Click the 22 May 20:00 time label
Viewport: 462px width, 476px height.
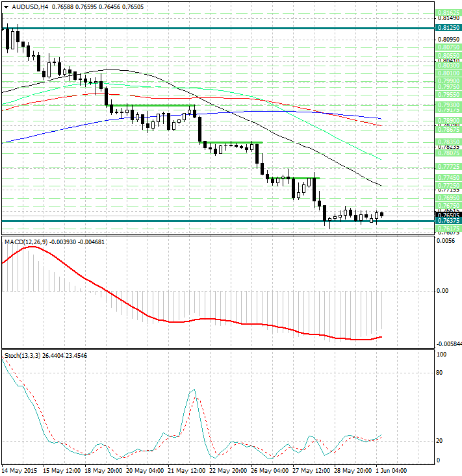(228, 471)
